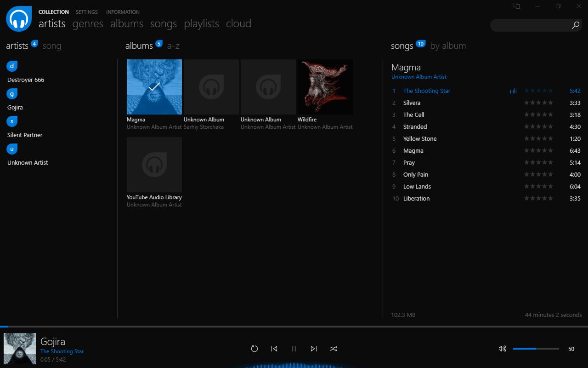
Task: Pause the current song
Action: (294, 349)
